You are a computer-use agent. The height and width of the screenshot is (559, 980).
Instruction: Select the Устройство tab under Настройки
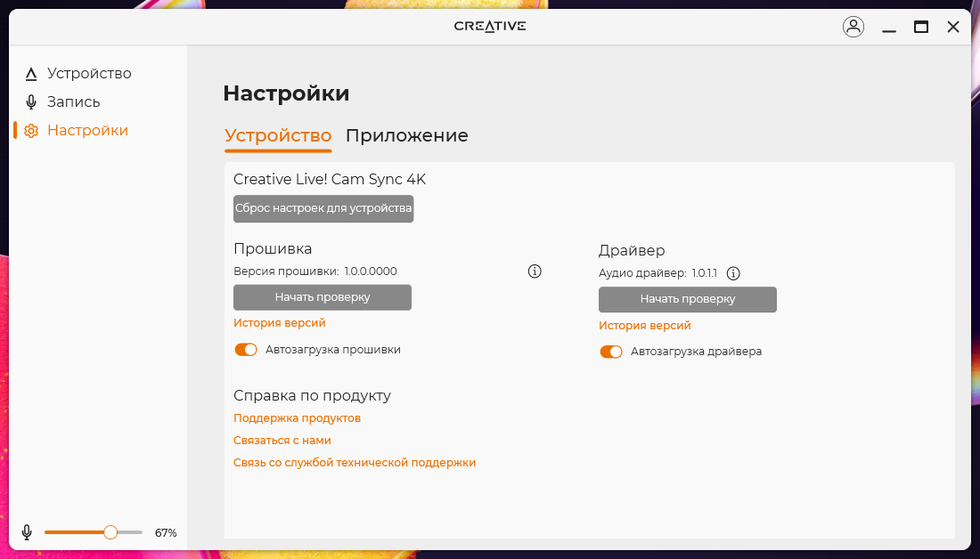pyautogui.click(x=278, y=135)
